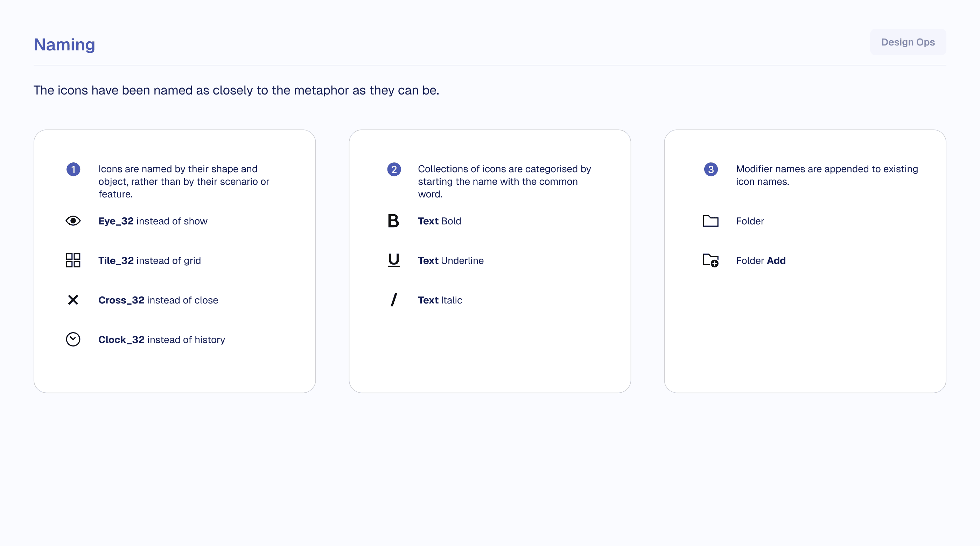The width and height of the screenshot is (980, 546).
Task: Click the Eye_32 label text
Action: (x=115, y=221)
